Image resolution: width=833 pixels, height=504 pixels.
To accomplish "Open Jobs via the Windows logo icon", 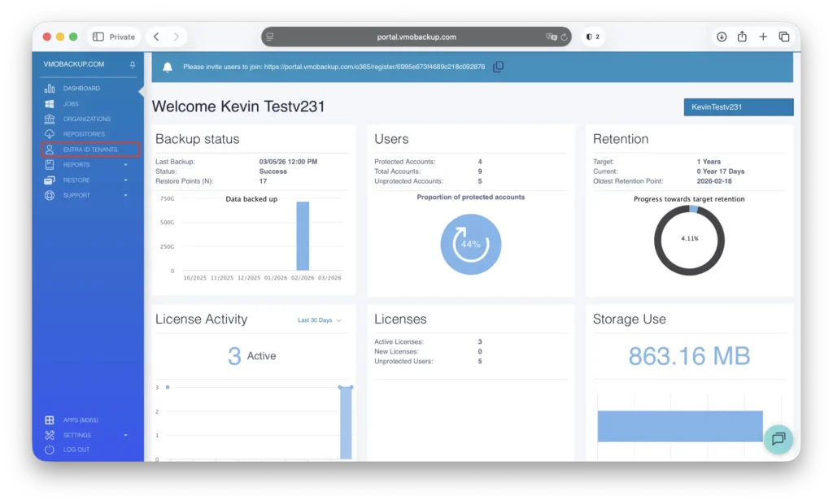I will [x=50, y=104].
